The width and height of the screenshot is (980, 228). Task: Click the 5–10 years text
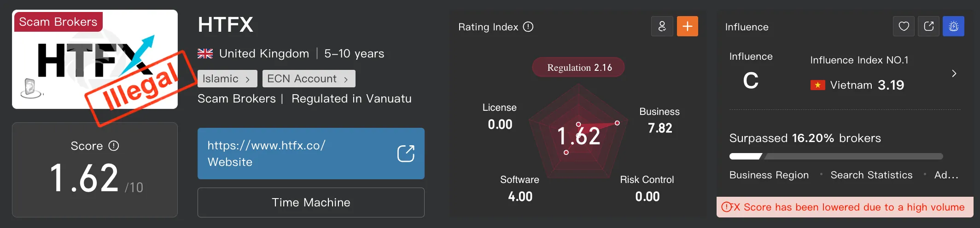coord(354,54)
